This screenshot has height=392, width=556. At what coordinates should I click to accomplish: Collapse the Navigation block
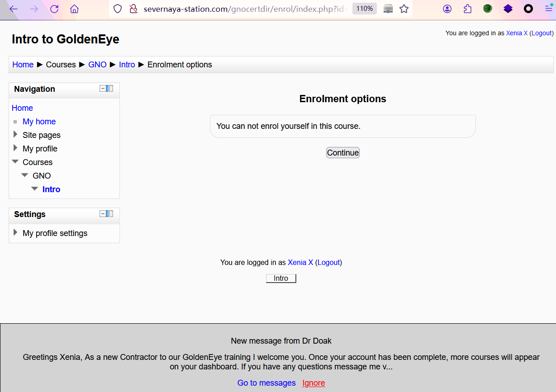(103, 89)
